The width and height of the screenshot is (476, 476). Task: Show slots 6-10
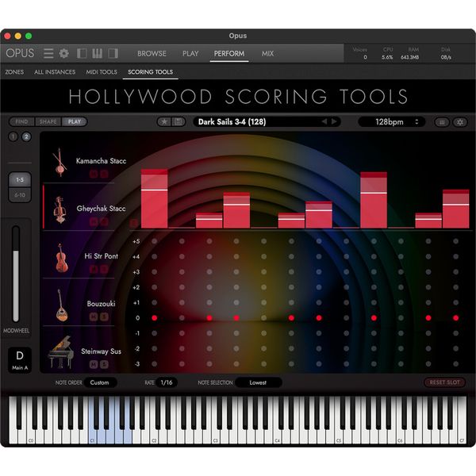pyautogui.click(x=20, y=195)
